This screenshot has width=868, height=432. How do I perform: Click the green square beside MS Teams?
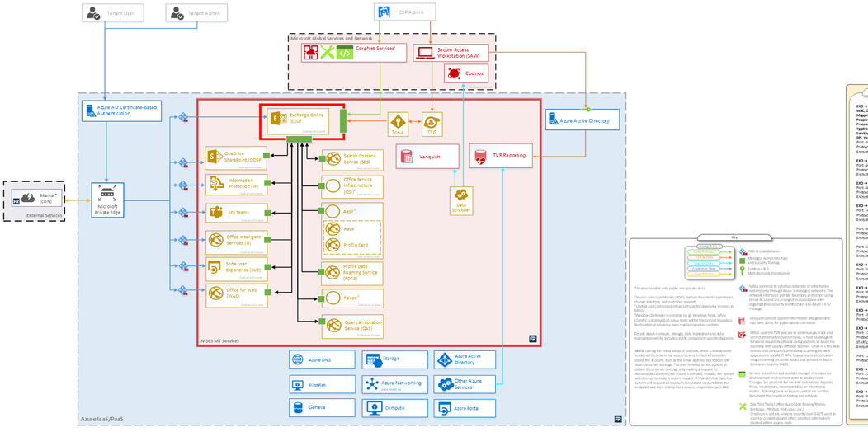[268, 211]
